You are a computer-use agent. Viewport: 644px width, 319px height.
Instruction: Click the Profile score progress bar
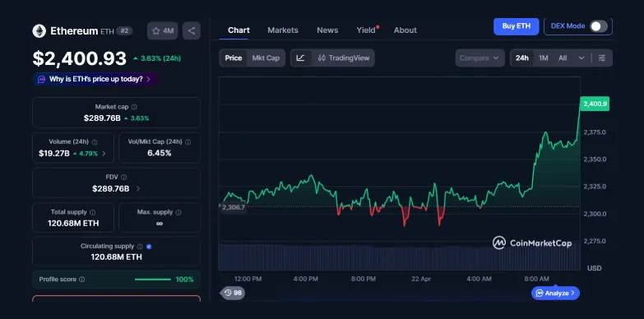(x=153, y=280)
